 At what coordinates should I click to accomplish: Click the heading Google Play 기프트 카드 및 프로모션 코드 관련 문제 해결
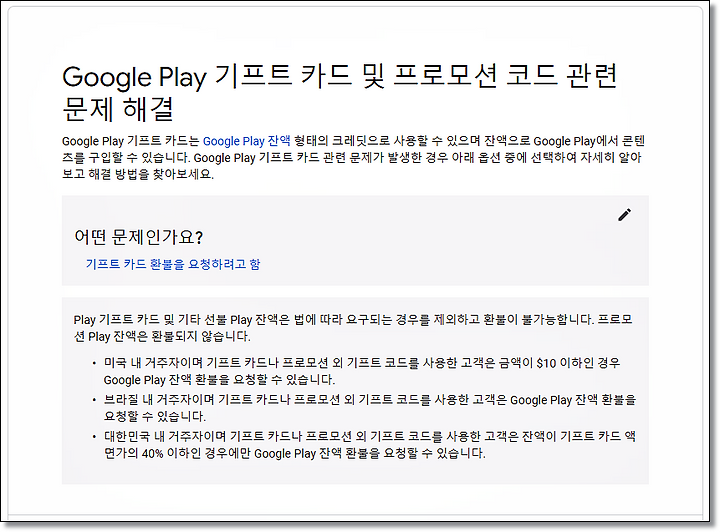pyautogui.click(x=340, y=92)
